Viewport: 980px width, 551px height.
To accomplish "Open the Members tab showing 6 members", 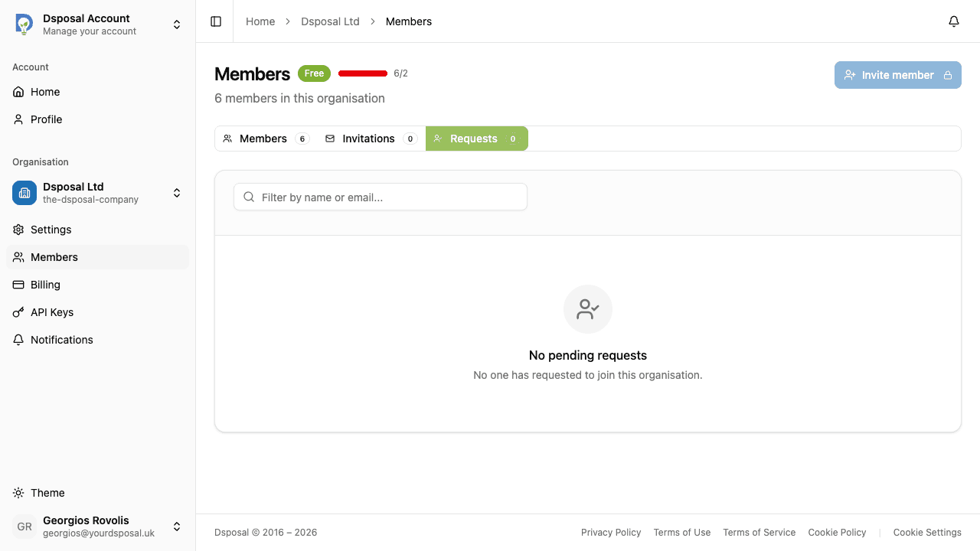I will (263, 139).
